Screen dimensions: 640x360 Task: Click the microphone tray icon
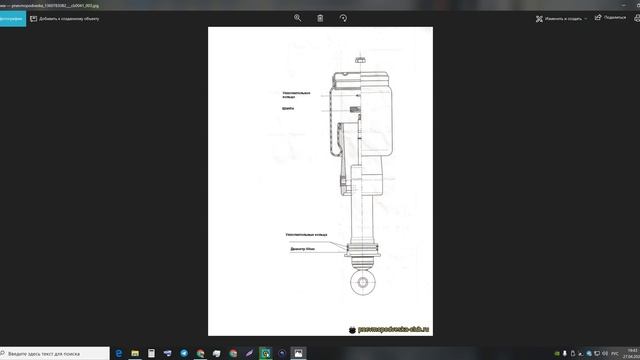(565, 353)
